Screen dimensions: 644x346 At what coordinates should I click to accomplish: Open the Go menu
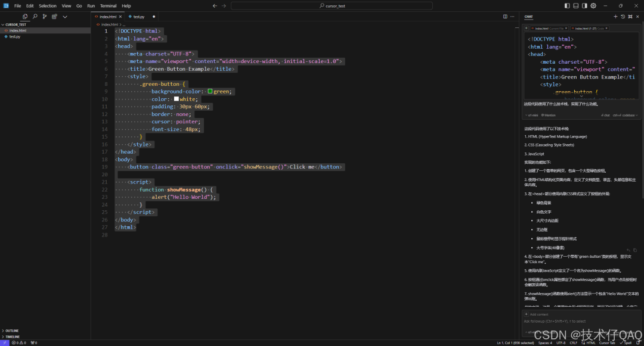pos(79,6)
